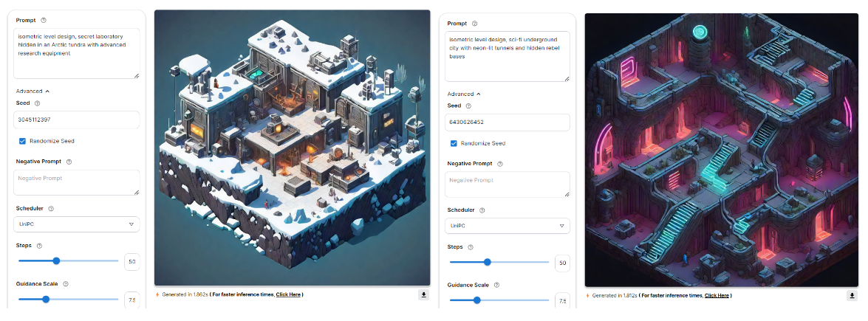868x321 pixels.
Task: Click help icon beside left Prompt label
Action: click(x=44, y=21)
